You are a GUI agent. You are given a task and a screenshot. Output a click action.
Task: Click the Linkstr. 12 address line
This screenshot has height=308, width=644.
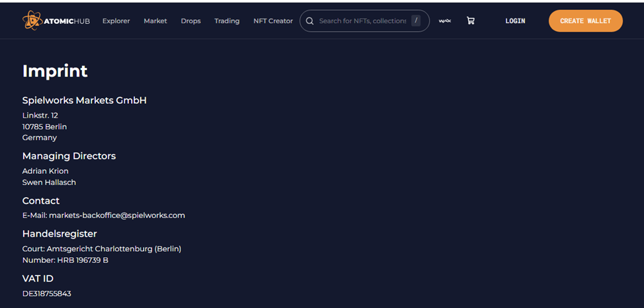(40, 116)
